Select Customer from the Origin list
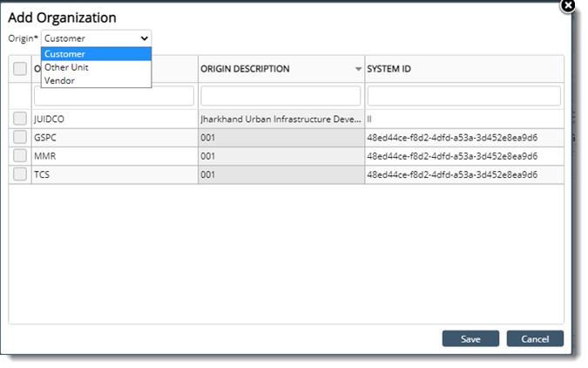 point(65,54)
